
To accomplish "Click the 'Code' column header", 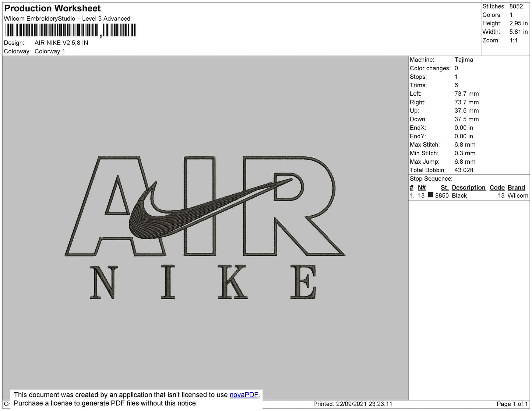I will tap(497, 187).
